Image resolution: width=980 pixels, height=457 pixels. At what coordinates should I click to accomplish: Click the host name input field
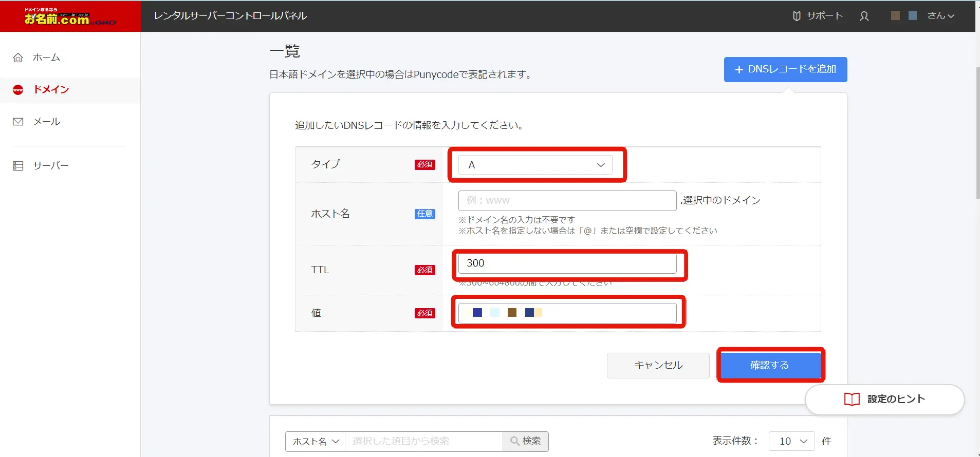click(567, 201)
